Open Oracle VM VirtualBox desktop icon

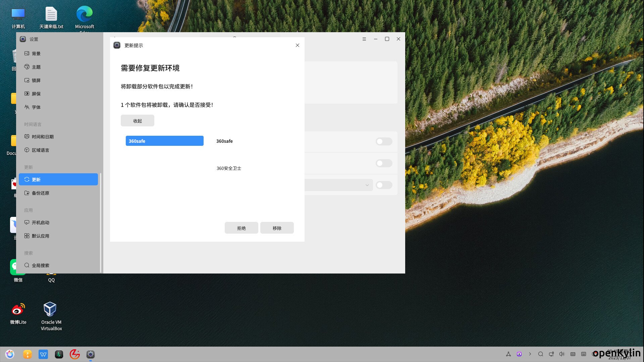pyautogui.click(x=50, y=309)
